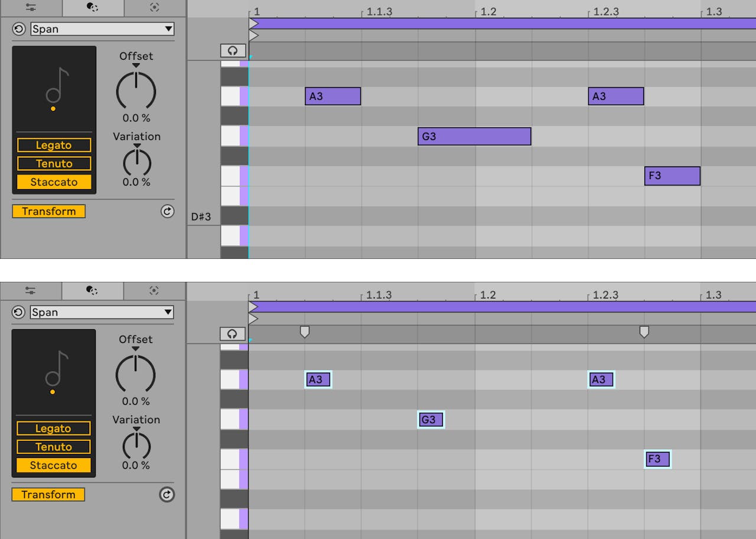Enable the Tenuto articulation option

coord(54,163)
